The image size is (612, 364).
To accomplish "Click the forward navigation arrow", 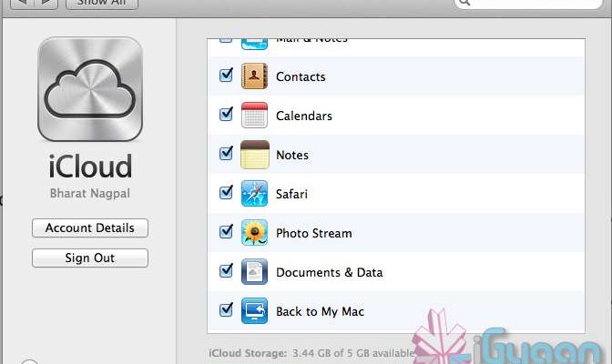I will [46, 4].
